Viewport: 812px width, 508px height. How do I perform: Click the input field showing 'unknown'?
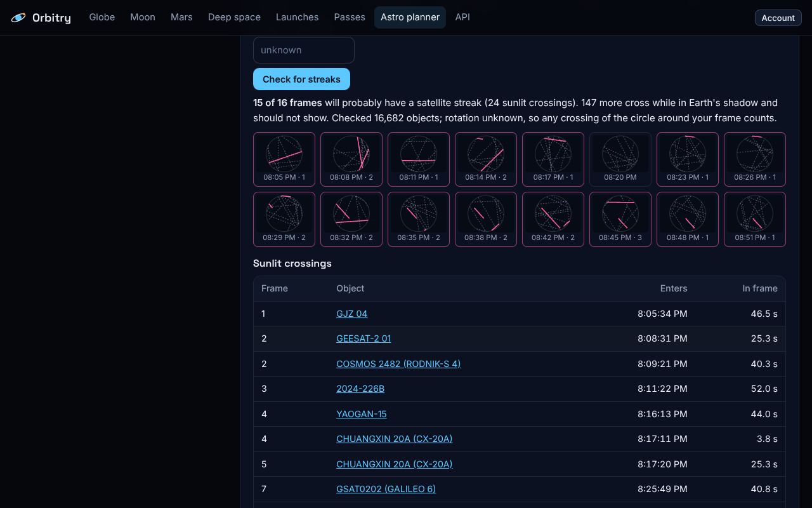[x=304, y=50]
